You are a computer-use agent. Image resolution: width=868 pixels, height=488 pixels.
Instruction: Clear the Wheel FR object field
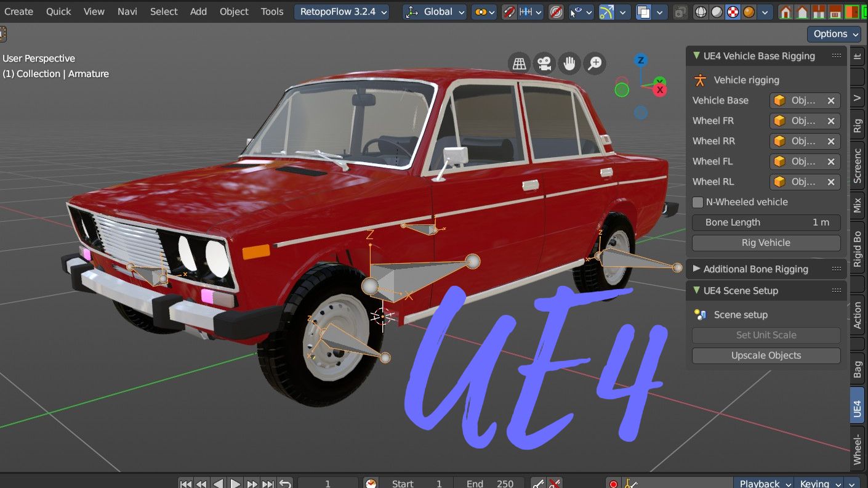click(x=831, y=121)
